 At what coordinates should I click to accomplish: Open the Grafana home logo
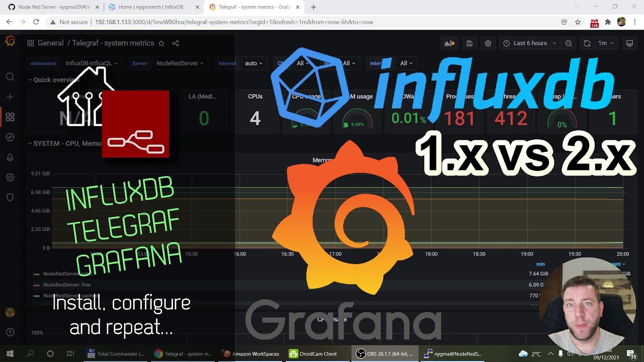tap(10, 41)
